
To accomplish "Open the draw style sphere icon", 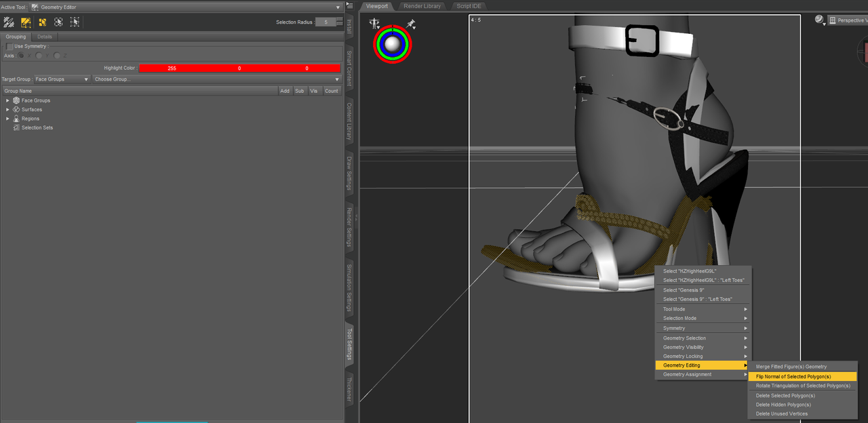I will pyautogui.click(x=819, y=20).
